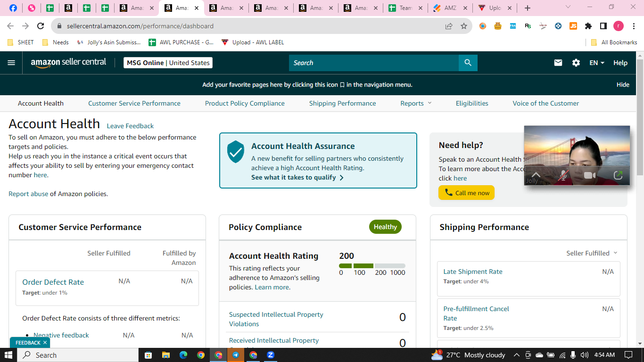Close the FEEDBACK tab widget

[45, 343]
